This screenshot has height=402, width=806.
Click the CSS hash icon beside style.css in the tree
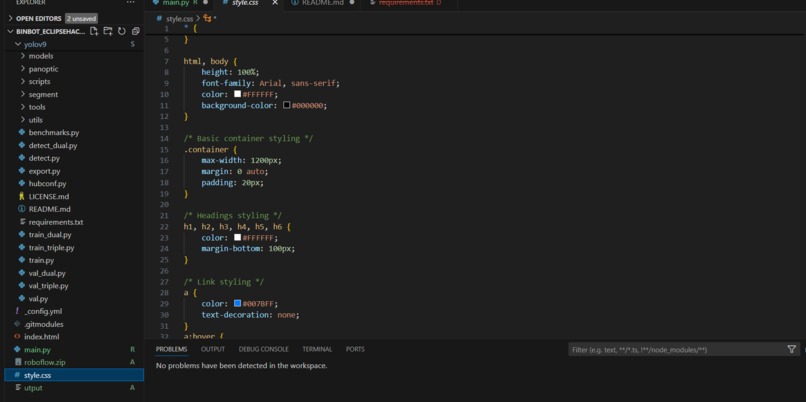(x=17, y=375)
